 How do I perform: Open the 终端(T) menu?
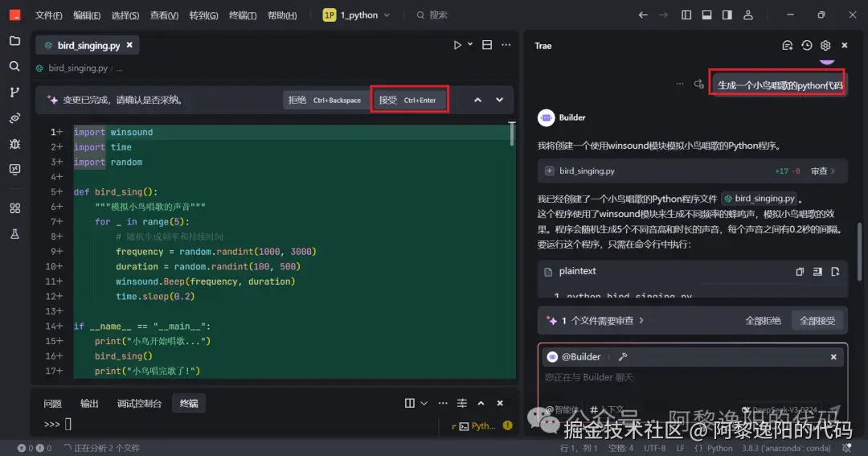pos(243,15)
